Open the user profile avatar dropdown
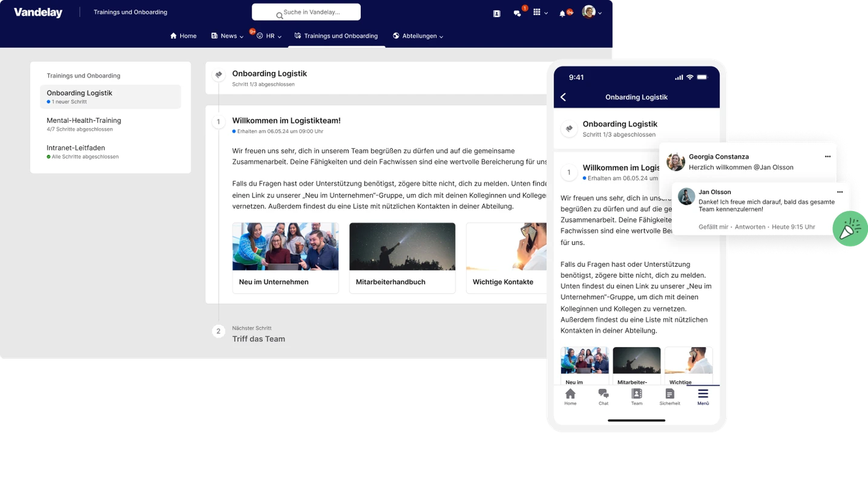This screenshot has height=479, width=868. (x=588, y=12)
